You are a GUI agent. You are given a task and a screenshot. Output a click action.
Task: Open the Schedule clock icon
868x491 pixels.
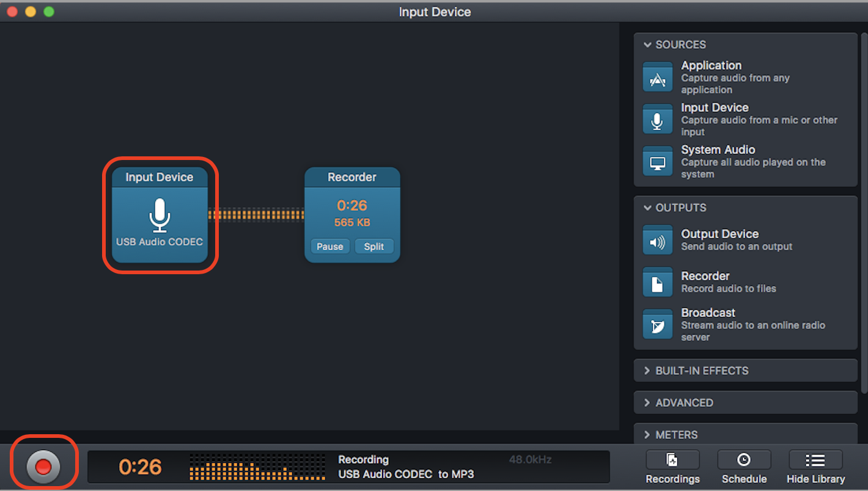click(x=744, y=467)
